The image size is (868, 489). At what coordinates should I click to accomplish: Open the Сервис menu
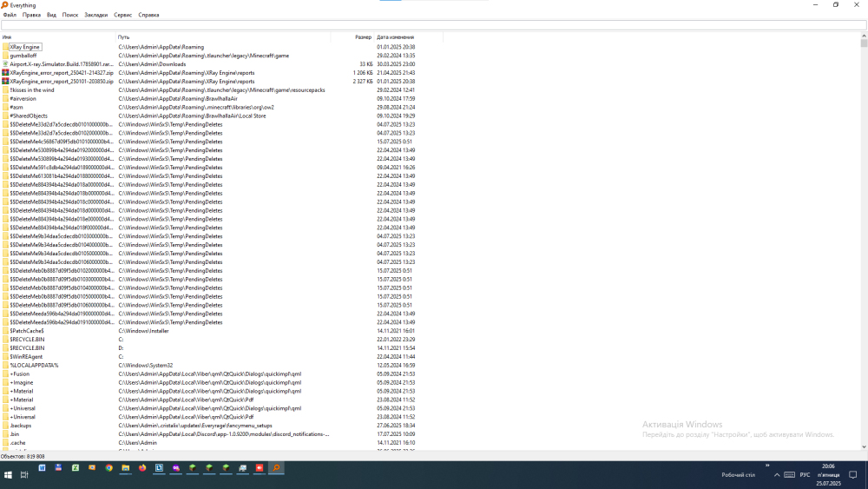pos(122,15)
